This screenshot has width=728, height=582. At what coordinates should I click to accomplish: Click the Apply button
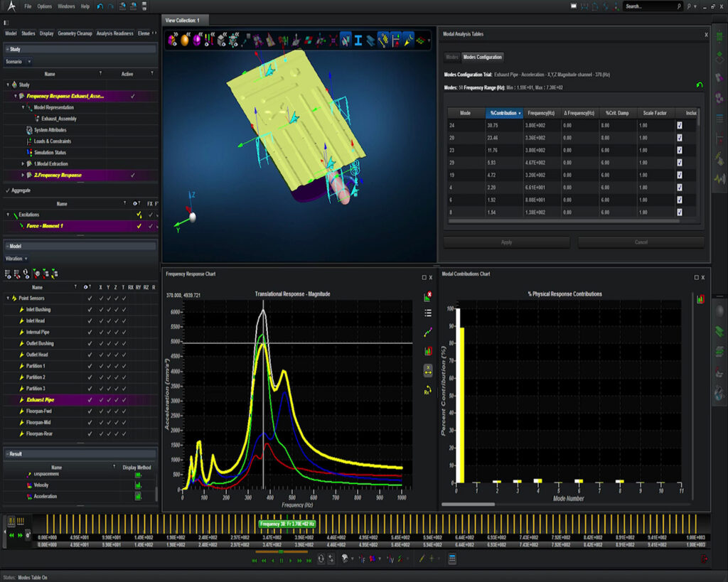(506, 242)
